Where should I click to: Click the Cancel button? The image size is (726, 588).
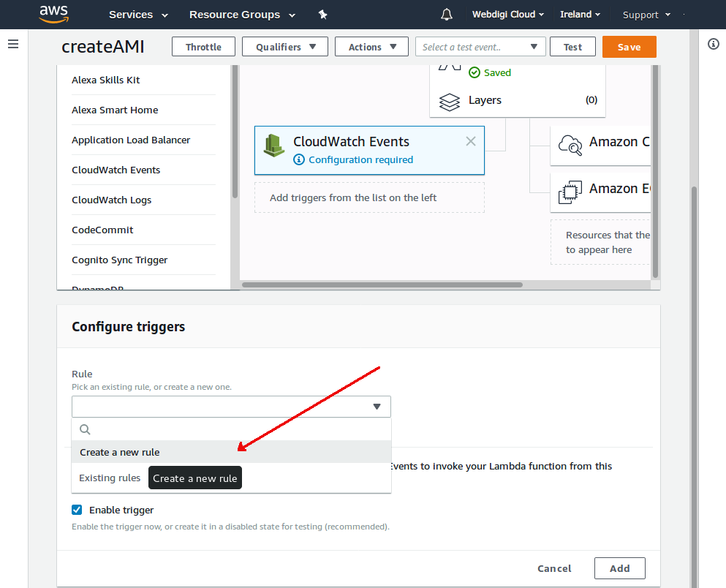click(x=554, y=568)
